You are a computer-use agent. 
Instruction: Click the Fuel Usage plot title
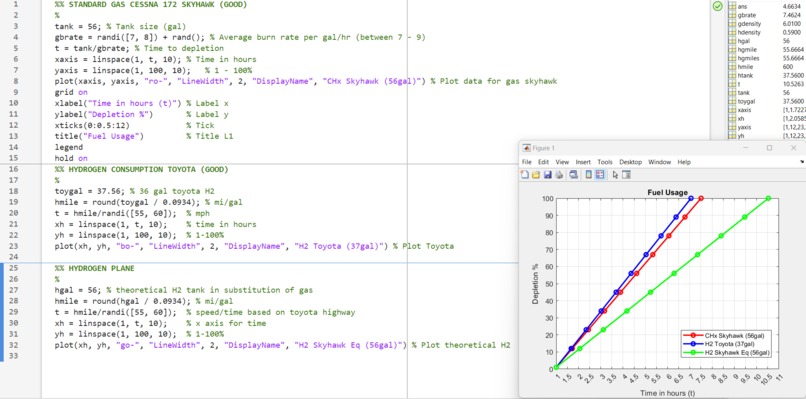point(667,192)
